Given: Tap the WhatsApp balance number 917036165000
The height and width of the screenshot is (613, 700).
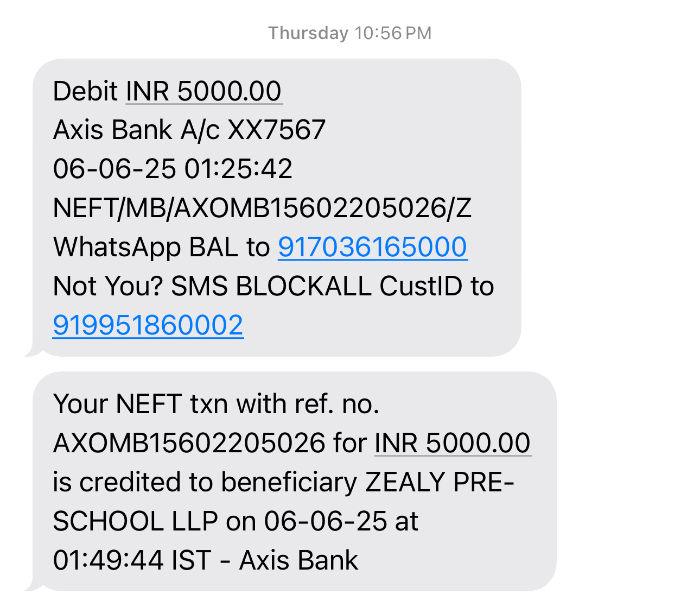Looking at the screenshot, I should [x=372, y=247].
